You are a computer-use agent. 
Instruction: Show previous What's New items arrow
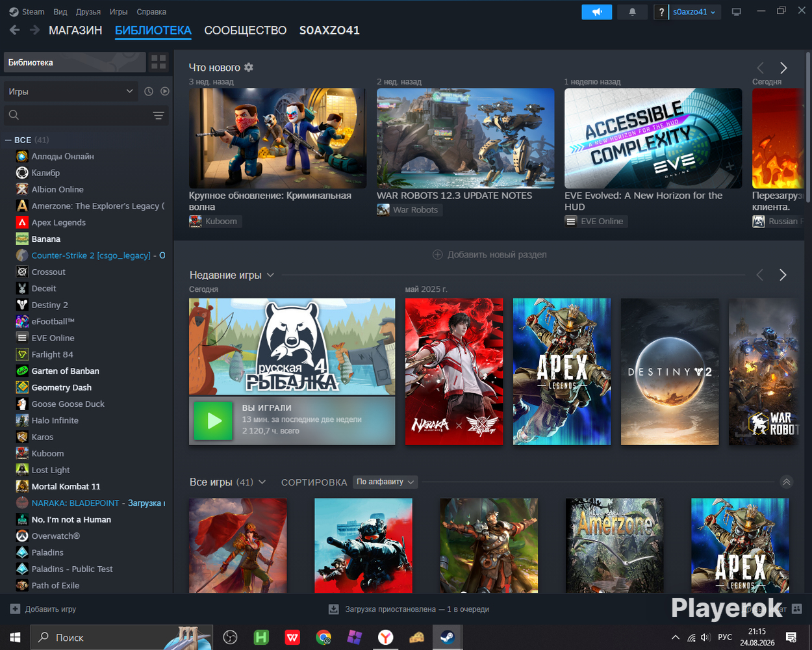click(x=760, y=68)
